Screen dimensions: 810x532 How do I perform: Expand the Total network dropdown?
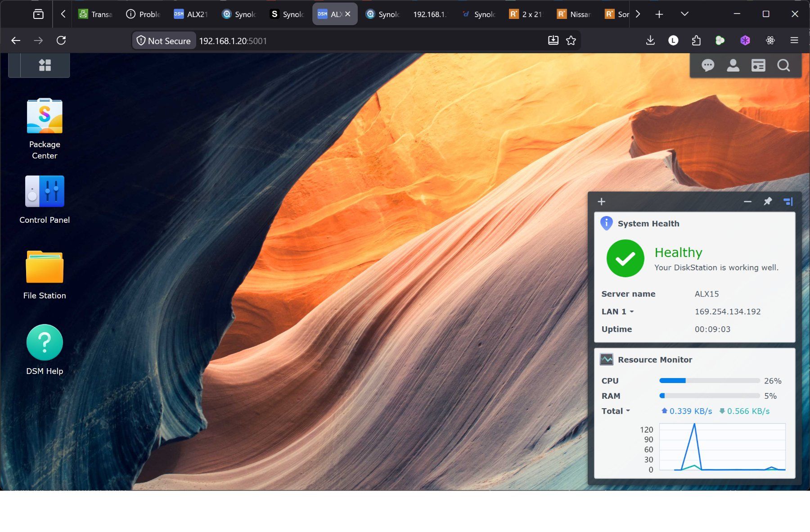click(616, 411)
